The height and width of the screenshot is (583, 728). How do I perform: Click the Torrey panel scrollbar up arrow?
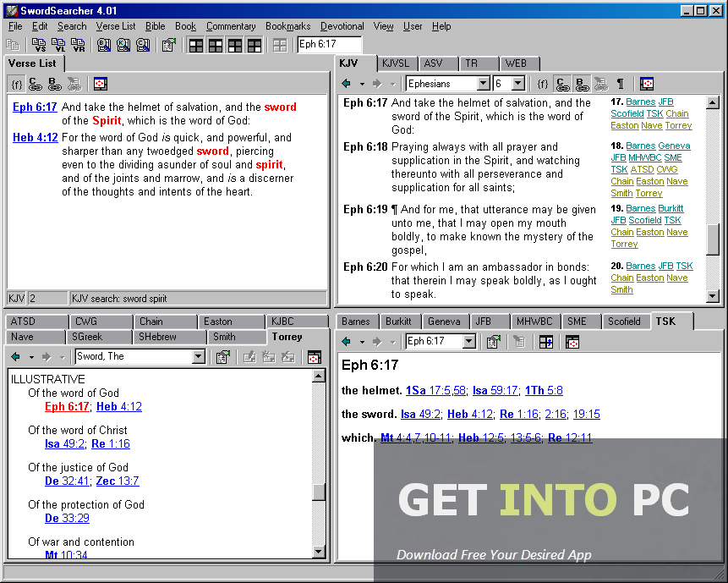click(319, 376)
